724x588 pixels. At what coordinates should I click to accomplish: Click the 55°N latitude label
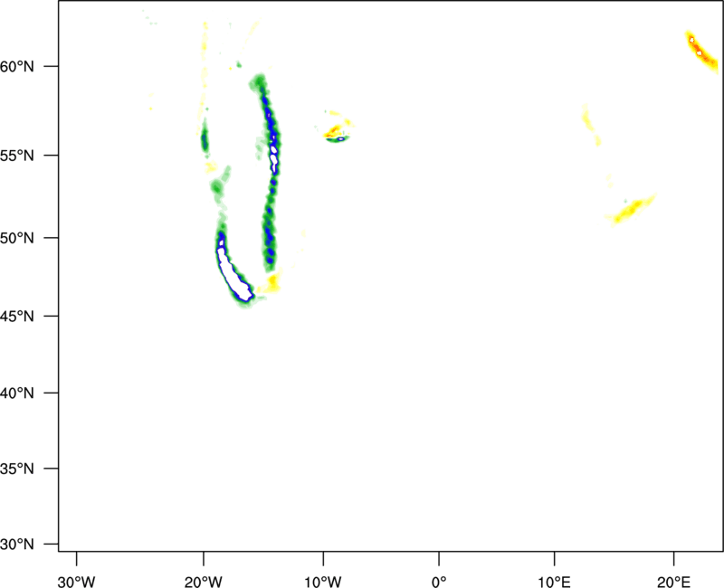(17, 156)
